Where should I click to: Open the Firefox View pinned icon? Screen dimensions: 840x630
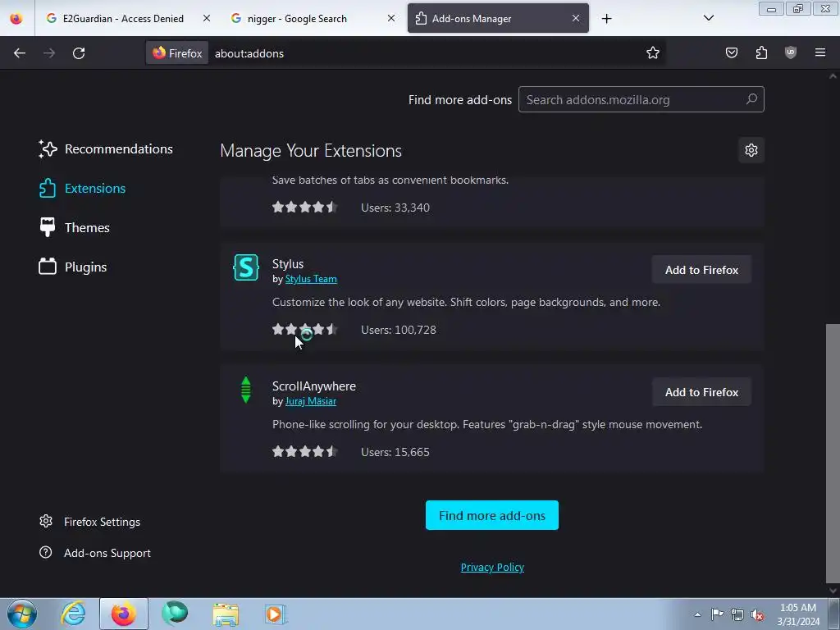(x=16, y=19)
